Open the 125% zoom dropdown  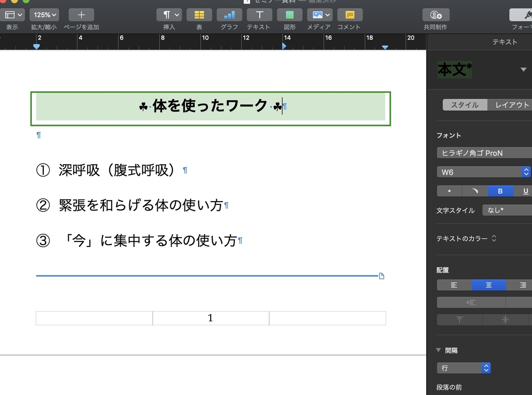(x=44, y=15)
